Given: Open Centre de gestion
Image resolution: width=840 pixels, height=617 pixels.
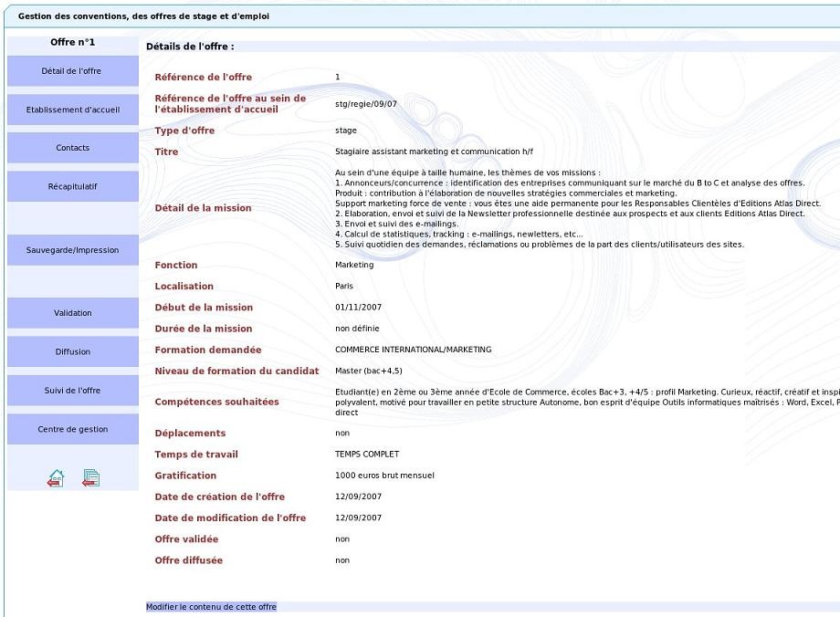Looking at the screenshot, I should click(72, 429).
